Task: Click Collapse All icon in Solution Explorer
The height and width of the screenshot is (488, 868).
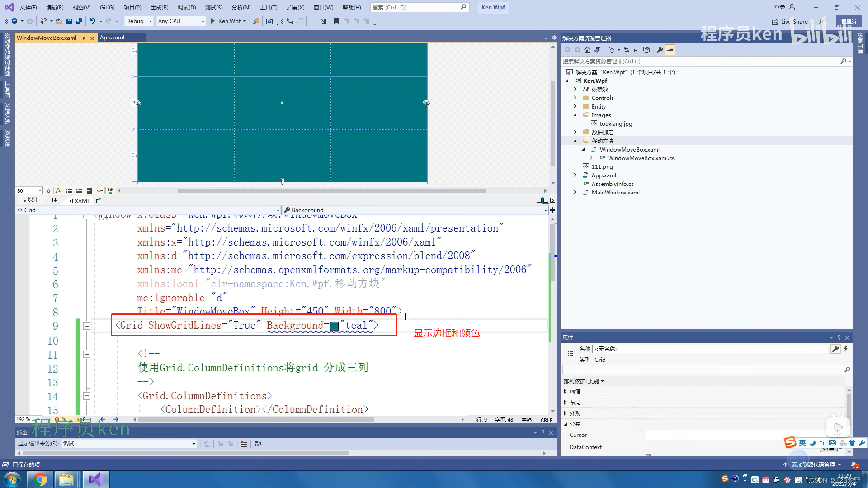Action: (x=637, y=50)
